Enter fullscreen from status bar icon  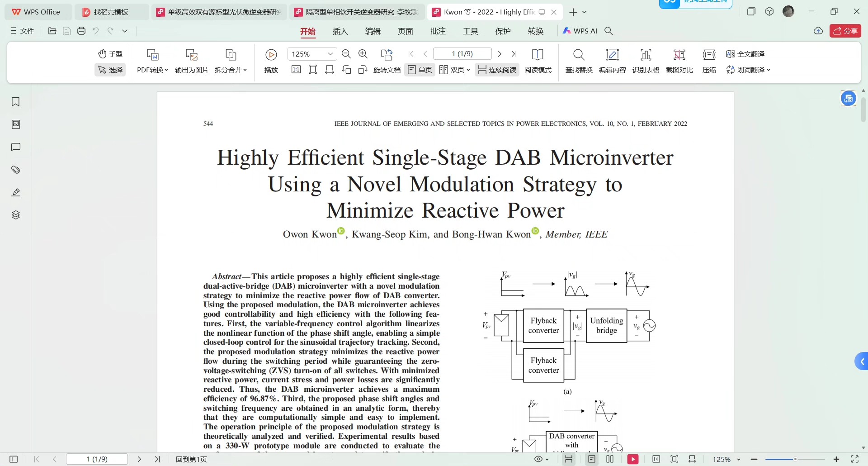(855, 459)
